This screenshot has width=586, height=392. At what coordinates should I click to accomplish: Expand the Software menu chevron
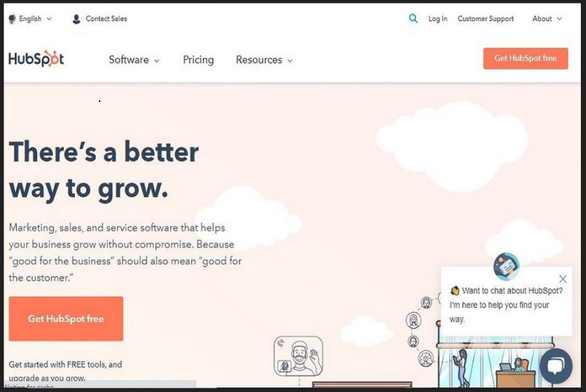pyautogui.click(x=157, y=61)
